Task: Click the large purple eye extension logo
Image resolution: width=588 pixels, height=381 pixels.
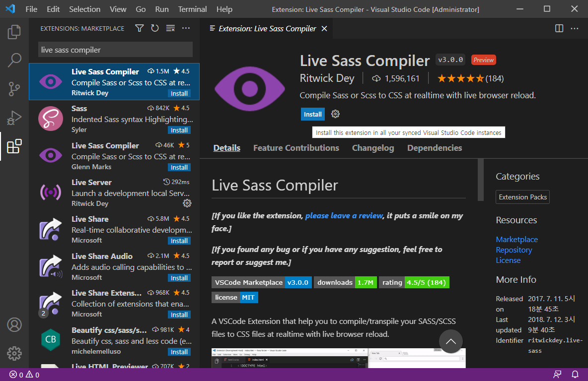Action: [x=250, y=89]
